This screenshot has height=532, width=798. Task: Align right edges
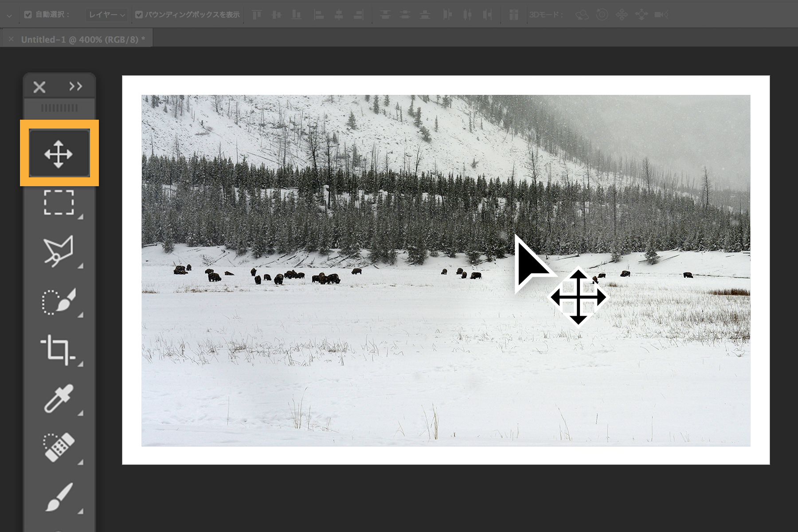(x=359, y=15)
